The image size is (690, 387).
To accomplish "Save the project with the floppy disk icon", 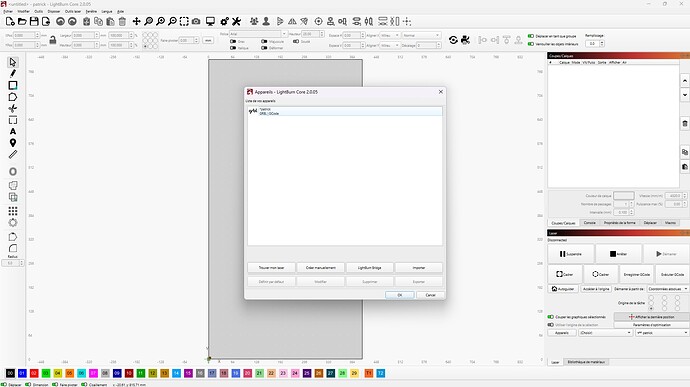I will click(34, 21).
